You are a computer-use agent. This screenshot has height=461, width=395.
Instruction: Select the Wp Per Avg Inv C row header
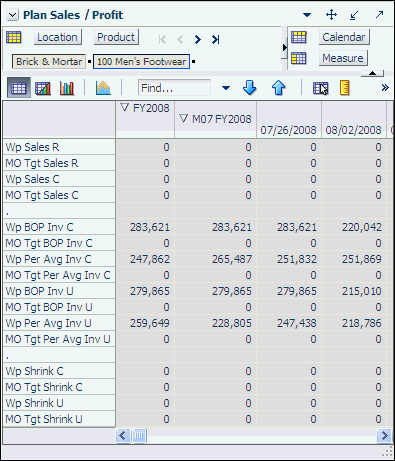pos(59,259)
